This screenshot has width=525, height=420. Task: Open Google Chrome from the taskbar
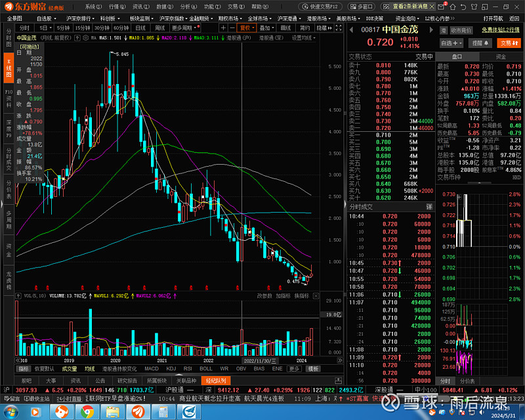click(87, 411)
